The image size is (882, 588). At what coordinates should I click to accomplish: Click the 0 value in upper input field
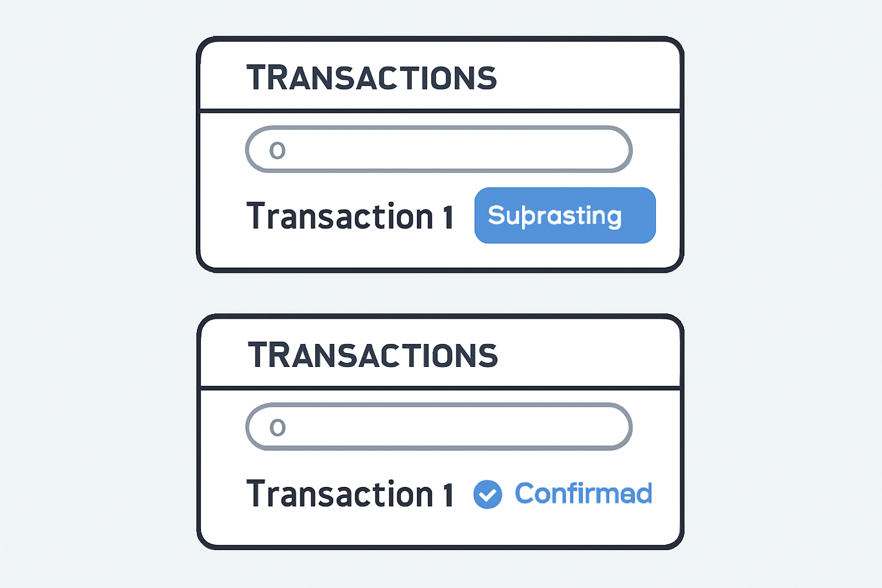(277, 150)
